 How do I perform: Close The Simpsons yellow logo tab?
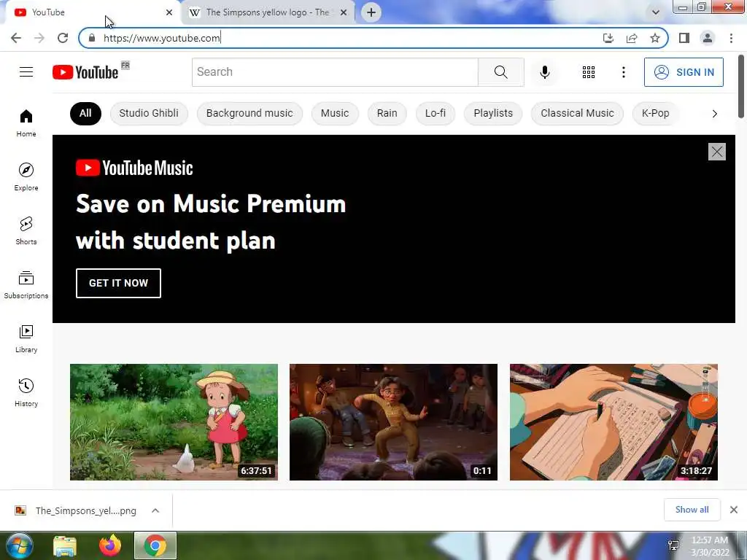point(344,12)
